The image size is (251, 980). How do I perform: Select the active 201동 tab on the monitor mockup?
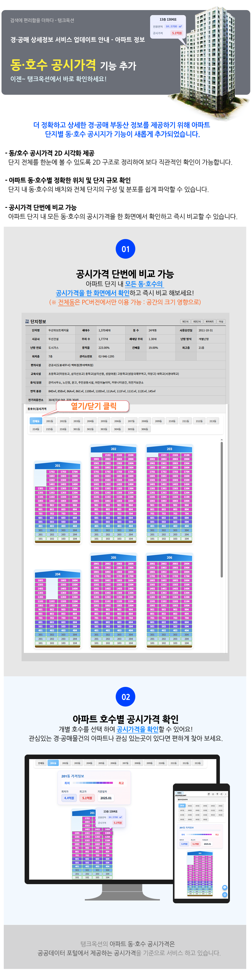click(53, 763)
